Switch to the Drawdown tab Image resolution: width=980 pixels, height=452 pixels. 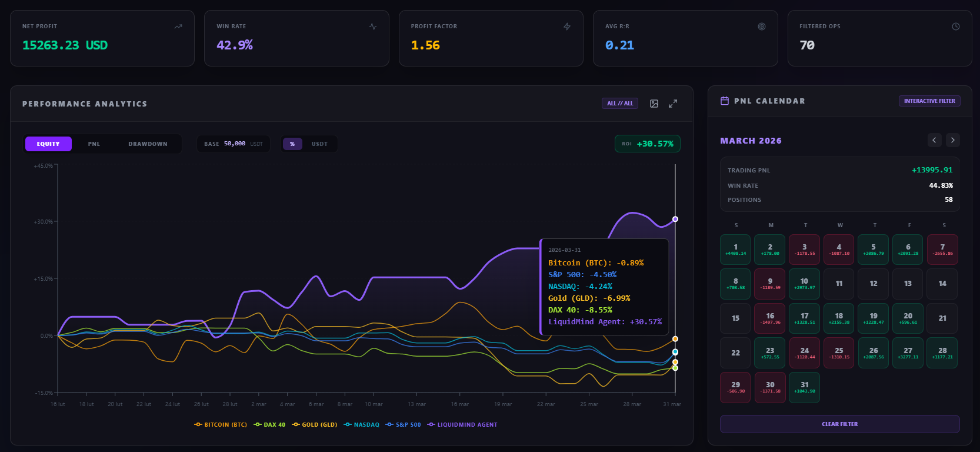(x=148, y=144)
